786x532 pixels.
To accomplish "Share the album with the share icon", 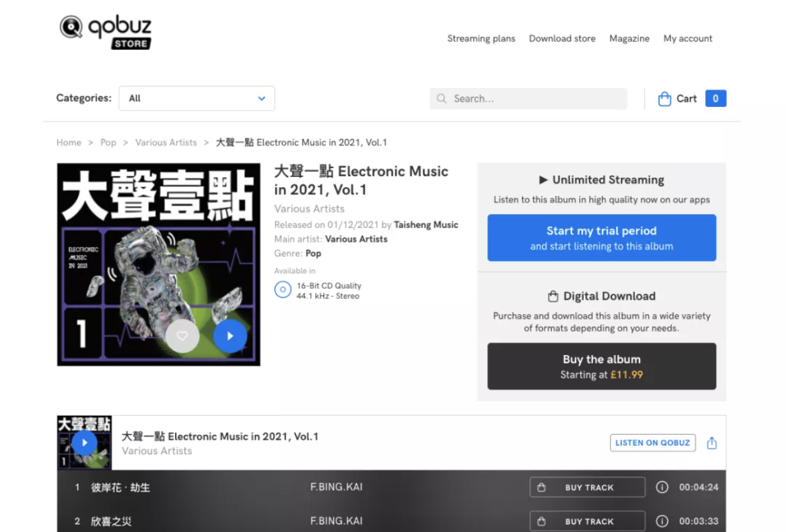I will (712, 443).
